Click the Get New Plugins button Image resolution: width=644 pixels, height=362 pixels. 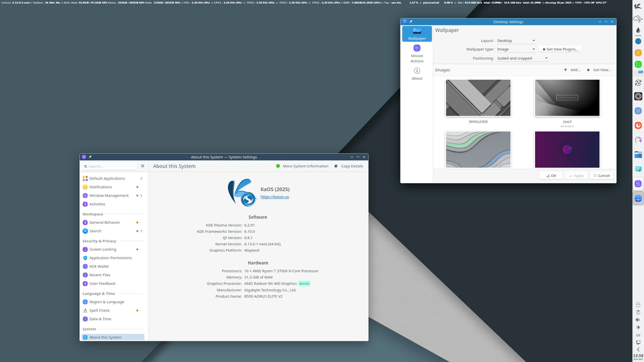[x=560, y=49]
